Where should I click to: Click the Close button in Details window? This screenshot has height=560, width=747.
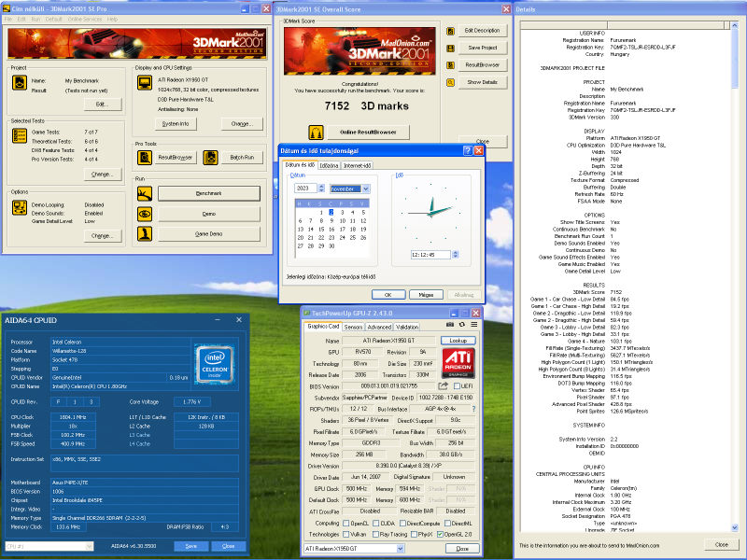click(721, 545)
